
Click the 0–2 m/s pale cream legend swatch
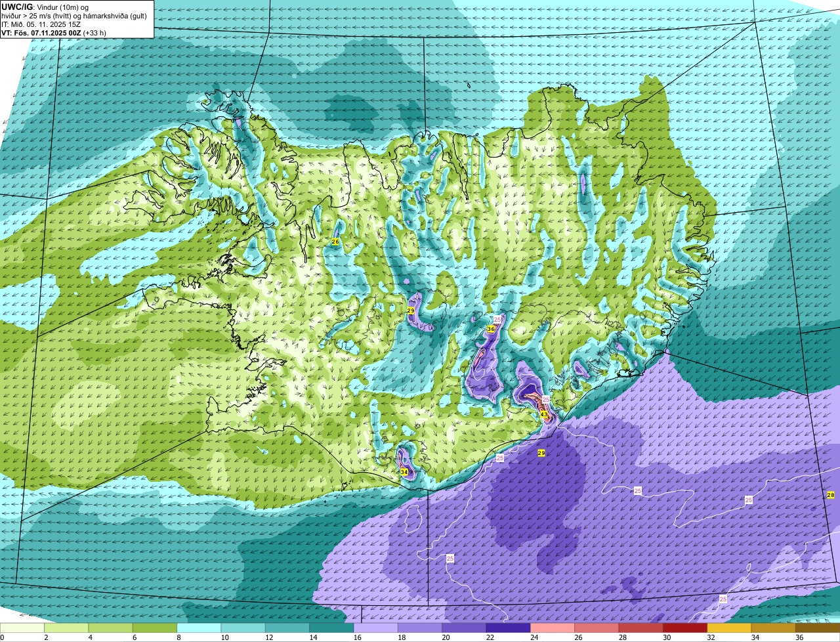click(22, 628)
